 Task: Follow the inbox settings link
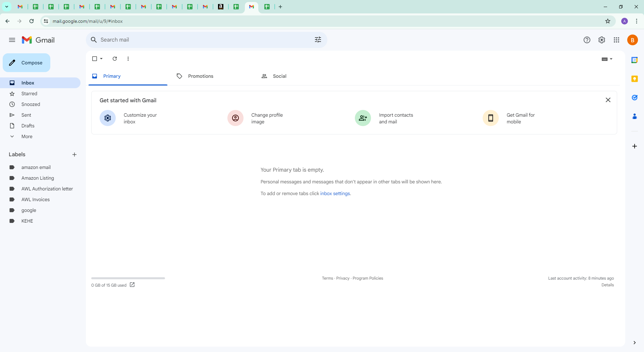[x=335, y=193]
